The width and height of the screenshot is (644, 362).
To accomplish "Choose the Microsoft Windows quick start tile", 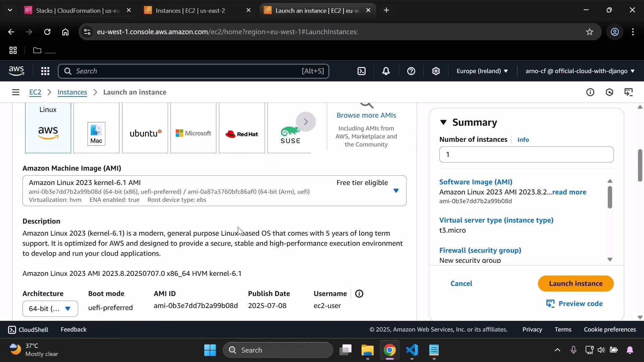I will tap(193, 128).
